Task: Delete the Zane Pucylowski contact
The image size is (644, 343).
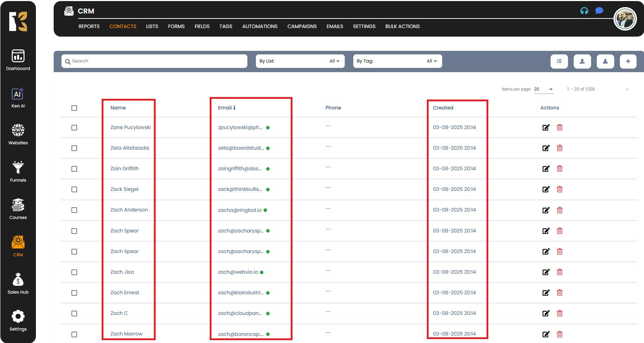Action: point(559,127)
